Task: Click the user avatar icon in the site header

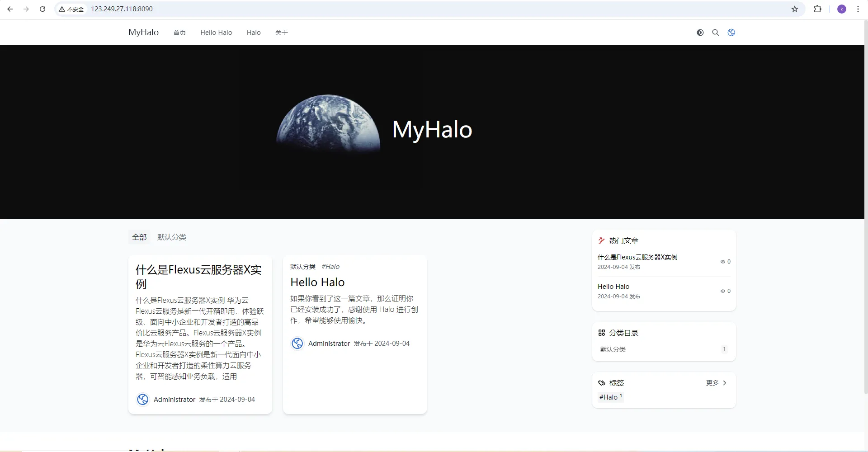Action: pos(731,33)
